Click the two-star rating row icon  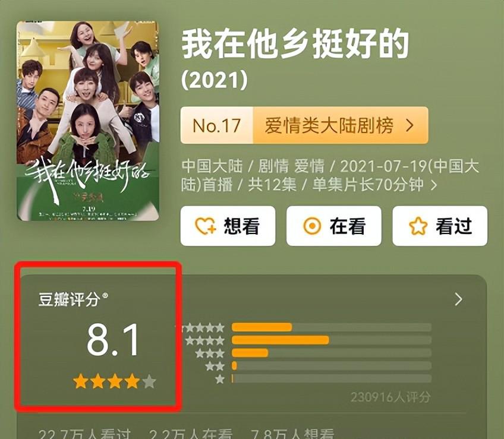(215, 366)
